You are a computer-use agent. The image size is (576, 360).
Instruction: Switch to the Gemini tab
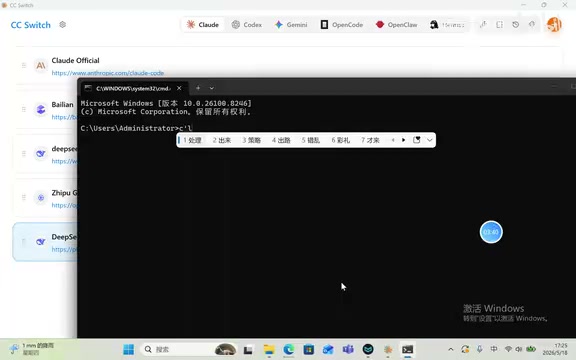291,25
